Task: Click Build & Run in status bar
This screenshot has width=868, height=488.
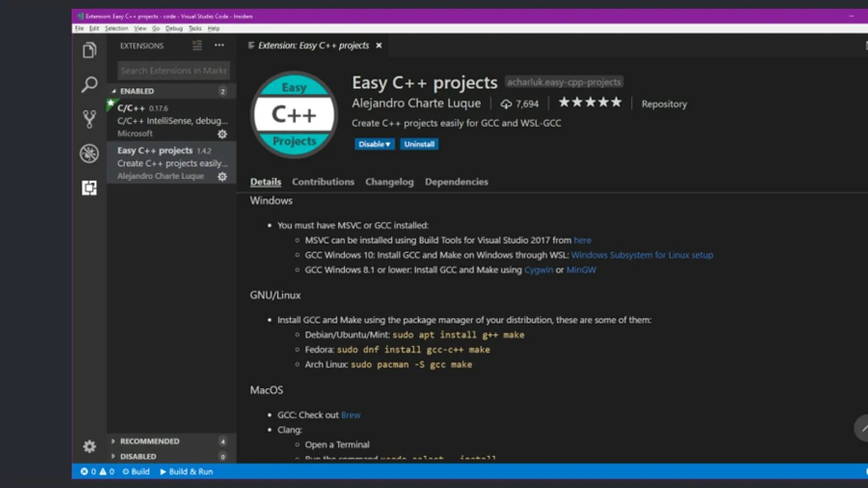Action: click(186, 472)
